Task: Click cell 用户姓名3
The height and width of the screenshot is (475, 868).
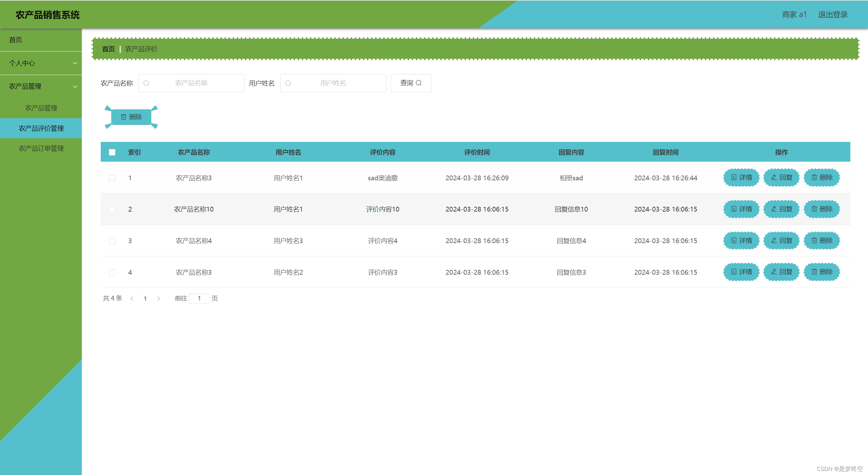Action: pos(288,241)
